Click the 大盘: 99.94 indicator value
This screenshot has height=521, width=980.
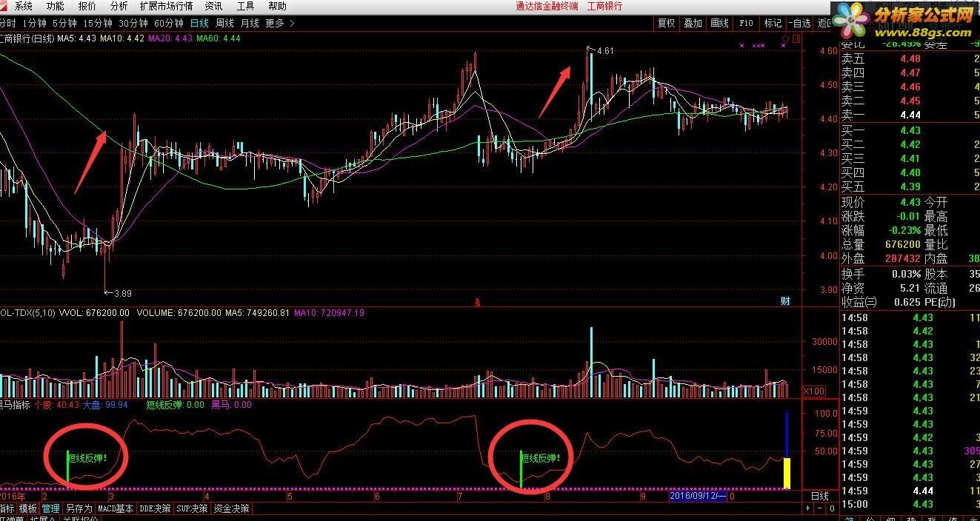coord(105,405)
